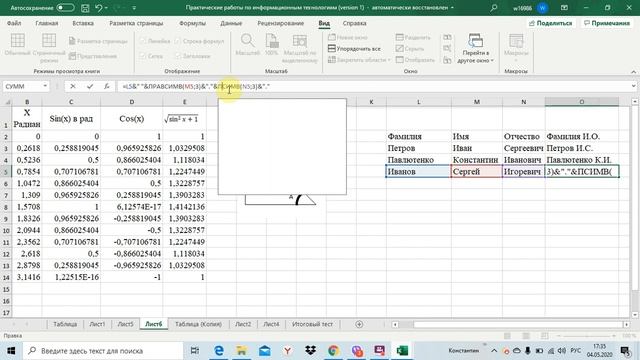640x360 pixels.
Task: Click the zoom slider in status bar
Action: pyautogui.click(x=586, y=336)
